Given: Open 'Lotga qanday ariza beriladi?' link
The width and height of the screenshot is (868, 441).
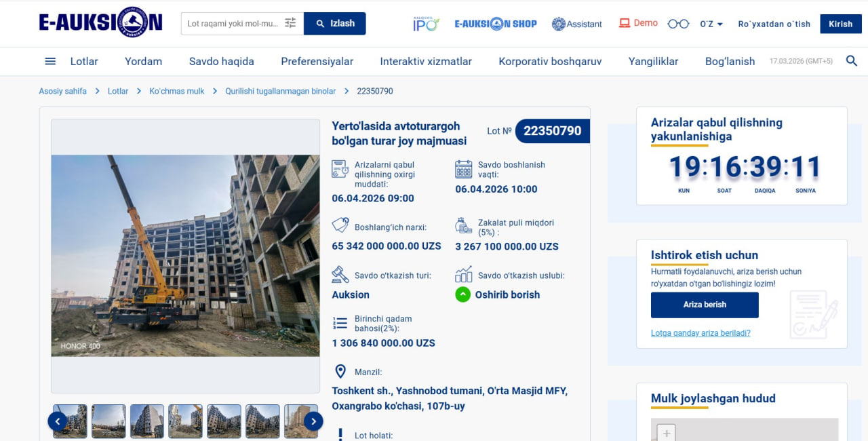Looking at the screenshot, I should (x=700, y=333).
